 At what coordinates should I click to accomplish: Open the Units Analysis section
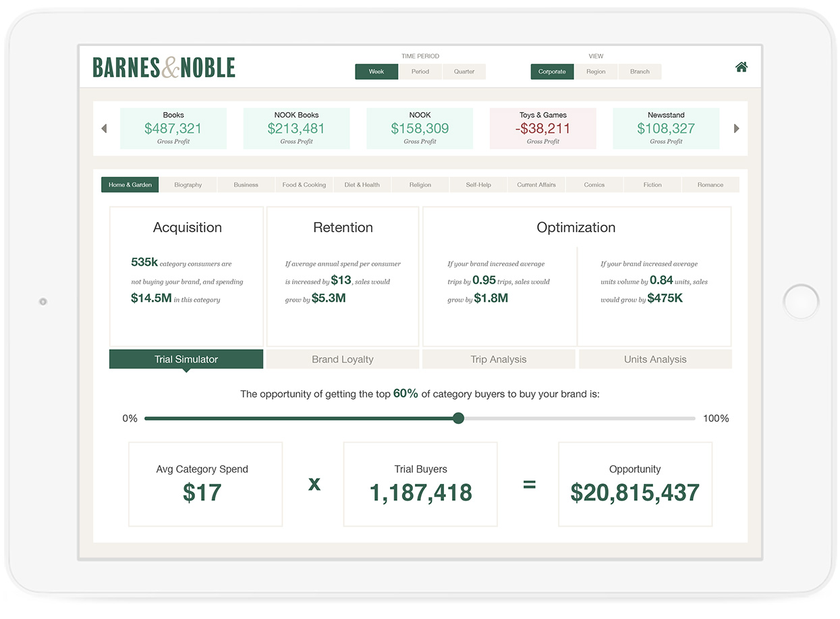click(x=655, y=359)
